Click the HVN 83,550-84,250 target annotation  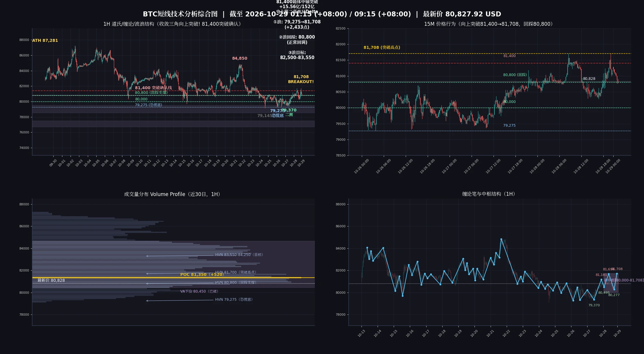point(240,255)
